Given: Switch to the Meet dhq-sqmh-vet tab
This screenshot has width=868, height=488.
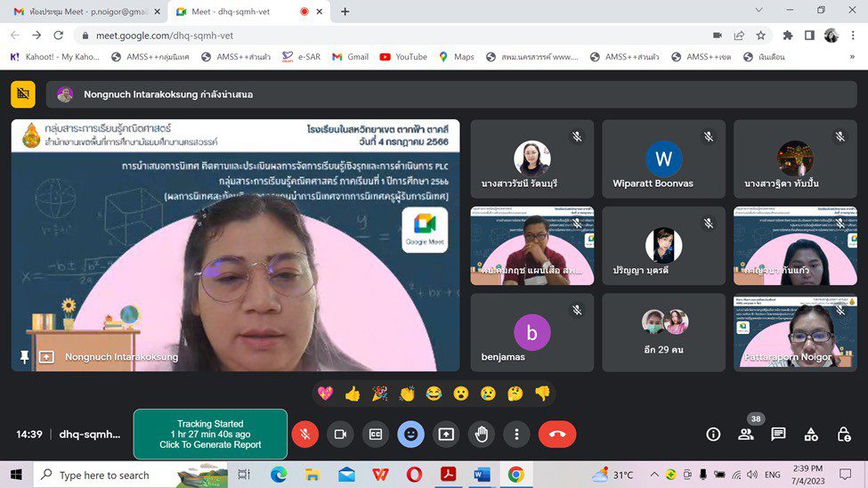Looking at the screenshot, I should [x=248, y=12].
